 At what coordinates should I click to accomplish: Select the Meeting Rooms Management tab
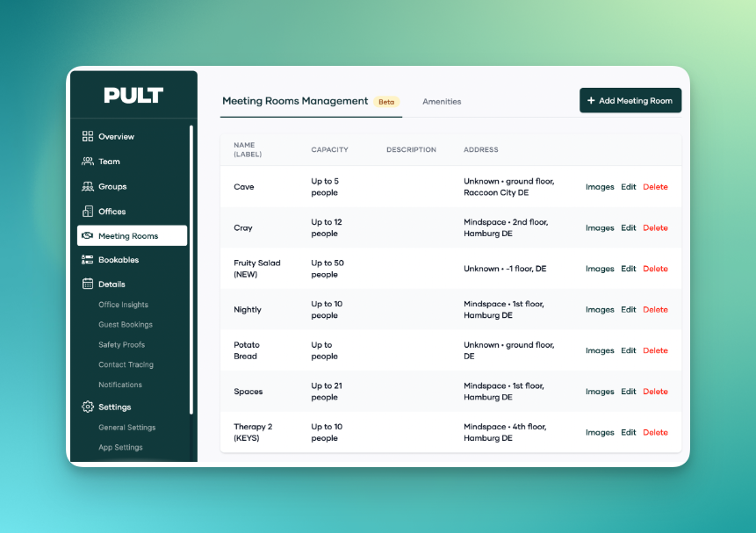coord(311,101)
